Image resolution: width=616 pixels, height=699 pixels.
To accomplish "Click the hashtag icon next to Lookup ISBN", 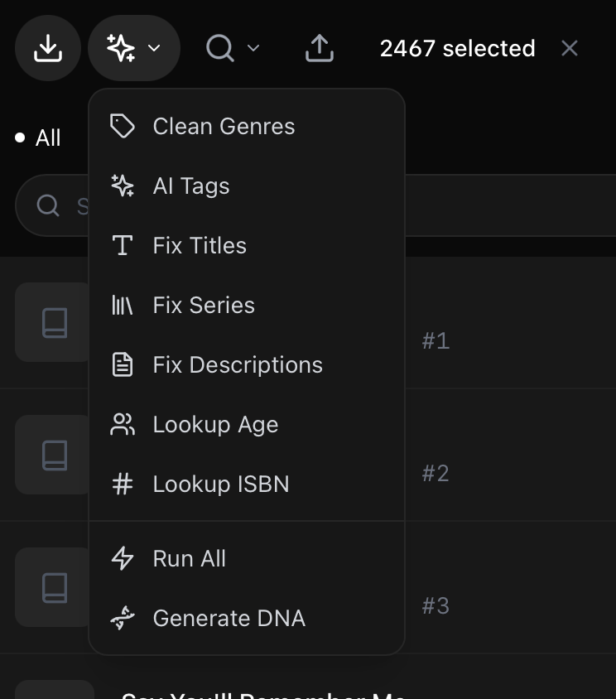I will [123, 484].
